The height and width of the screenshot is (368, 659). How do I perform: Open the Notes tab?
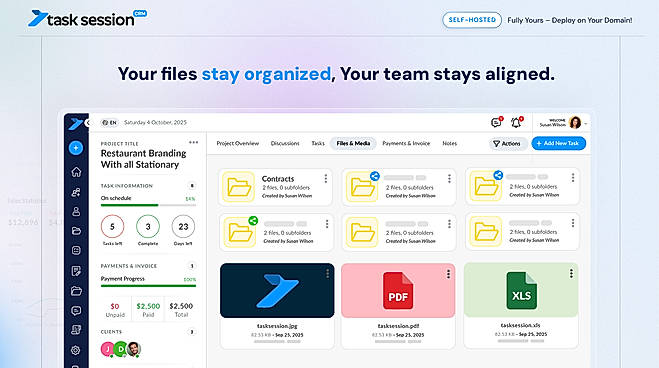450,143
